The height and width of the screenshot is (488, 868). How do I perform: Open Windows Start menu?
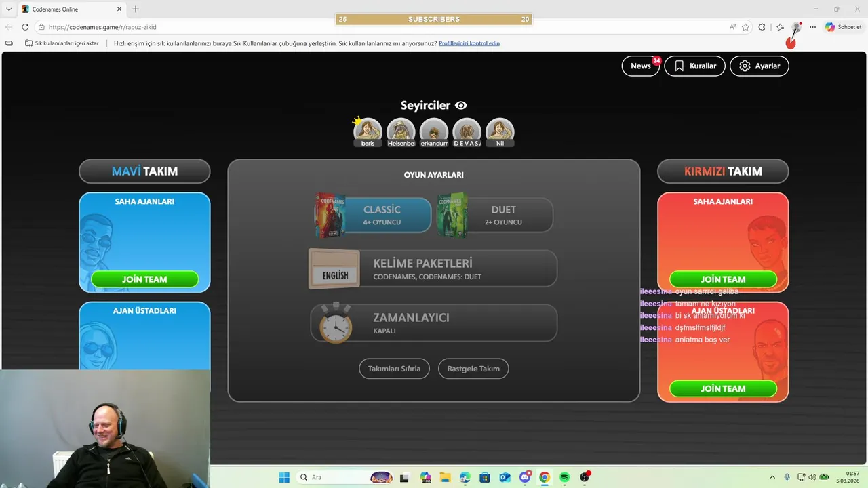tap(283, 477)
